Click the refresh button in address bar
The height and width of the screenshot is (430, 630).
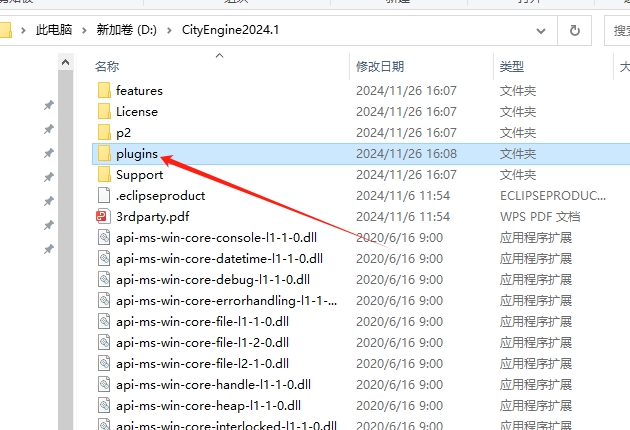(x=575, y=31)
